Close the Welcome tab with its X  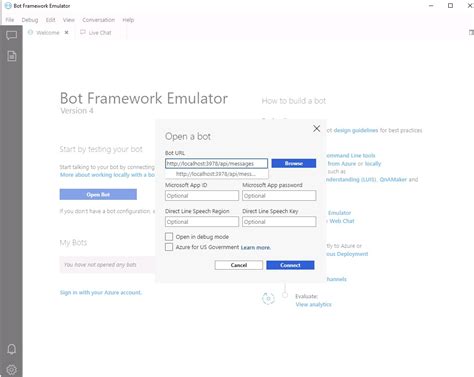tap(66, 32)
